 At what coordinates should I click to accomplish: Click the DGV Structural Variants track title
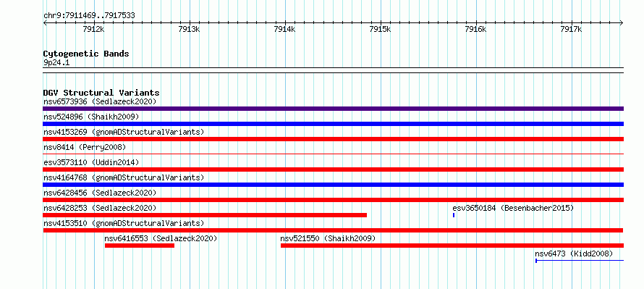(101, 93)
